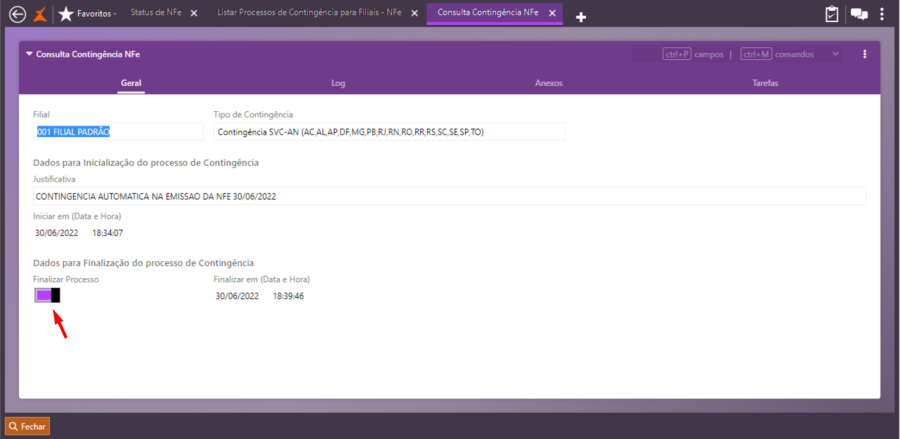Switch to Status de NFe tab
This screenshot has height=439, width=900.
(x=156, y=13)
